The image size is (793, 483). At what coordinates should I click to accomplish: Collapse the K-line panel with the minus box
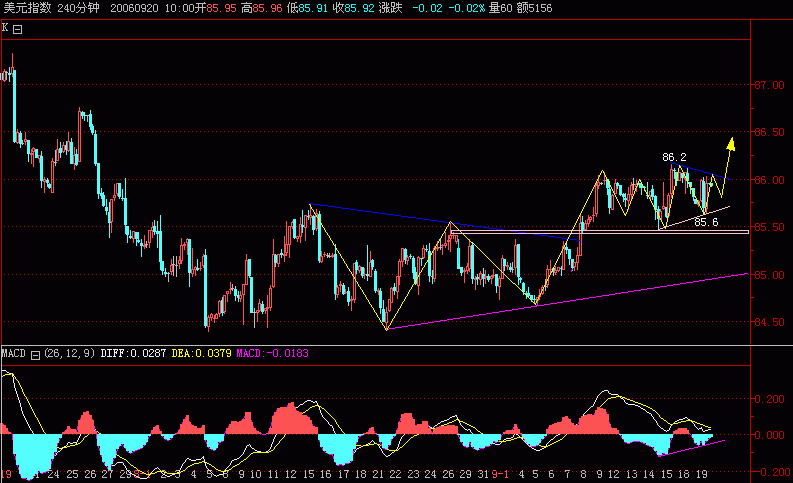click(18, 29)
